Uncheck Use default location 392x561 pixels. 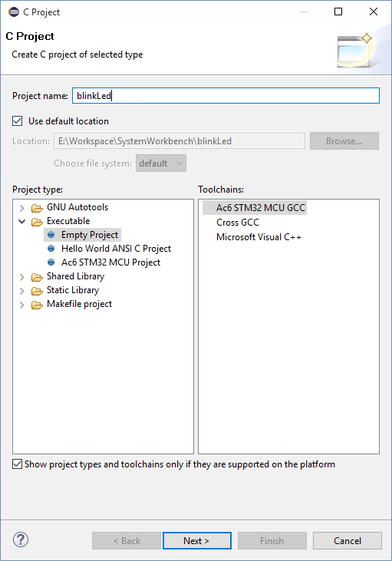pos(17,121)
